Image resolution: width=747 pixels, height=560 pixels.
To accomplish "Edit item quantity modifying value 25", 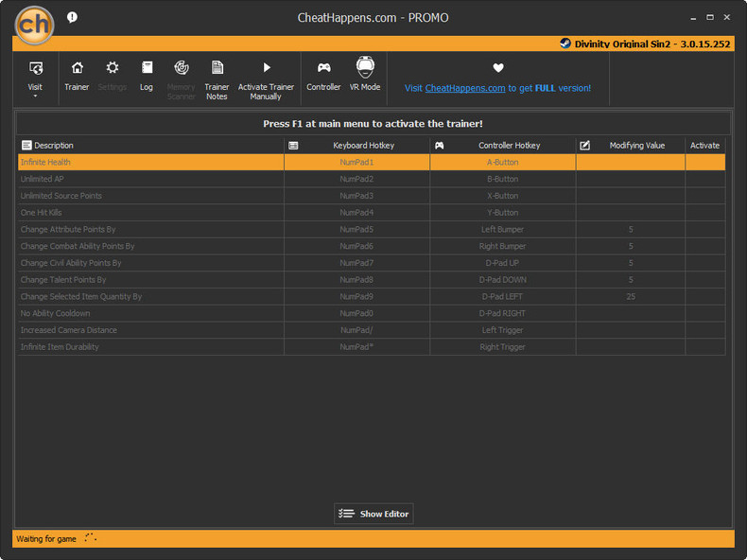I will point(631,296).
